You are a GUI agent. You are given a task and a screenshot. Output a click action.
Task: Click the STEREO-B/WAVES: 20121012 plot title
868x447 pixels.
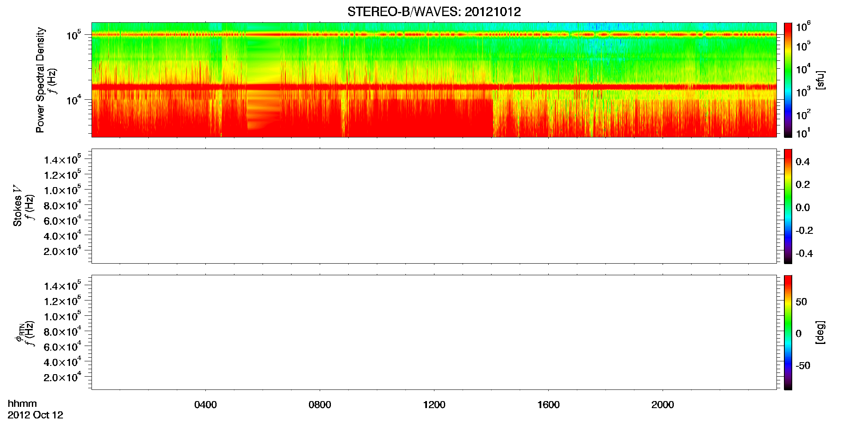[434, 12]
